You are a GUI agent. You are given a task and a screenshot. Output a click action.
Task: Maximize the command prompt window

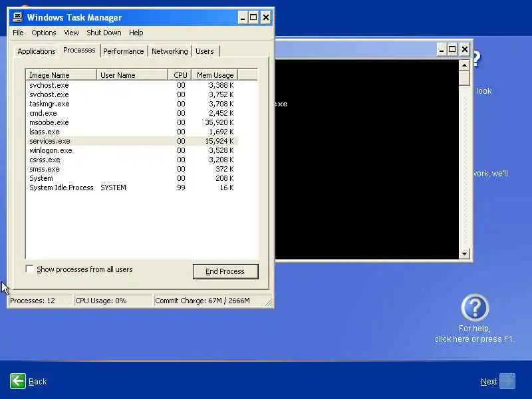click(452, 49)
